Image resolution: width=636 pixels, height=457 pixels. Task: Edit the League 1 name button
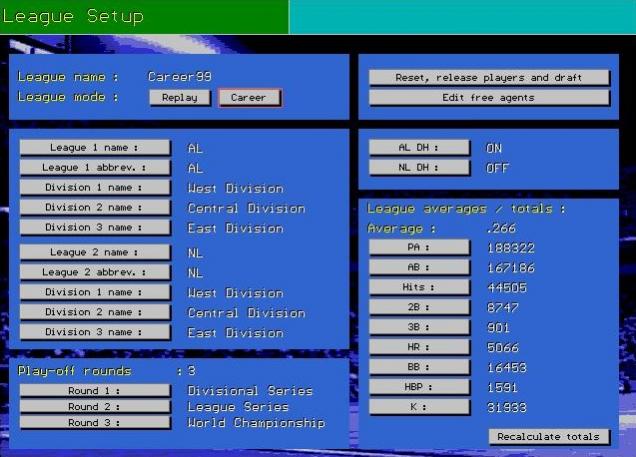(95, 147)
